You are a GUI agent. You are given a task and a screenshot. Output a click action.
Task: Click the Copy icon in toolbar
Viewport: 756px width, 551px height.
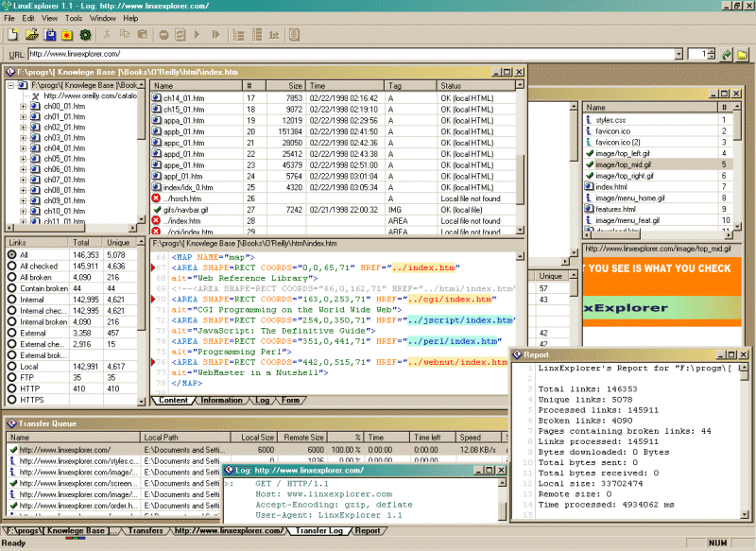pyautogui.click(x=125, y=35)
